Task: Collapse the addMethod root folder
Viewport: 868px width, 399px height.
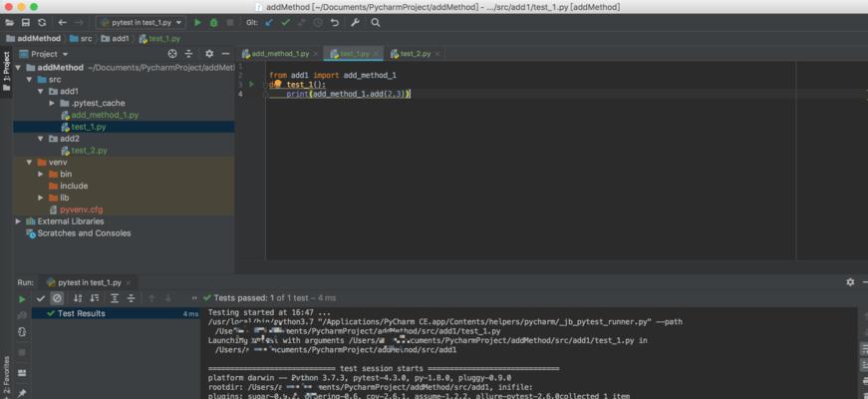Action: click(x=18, y=68)
